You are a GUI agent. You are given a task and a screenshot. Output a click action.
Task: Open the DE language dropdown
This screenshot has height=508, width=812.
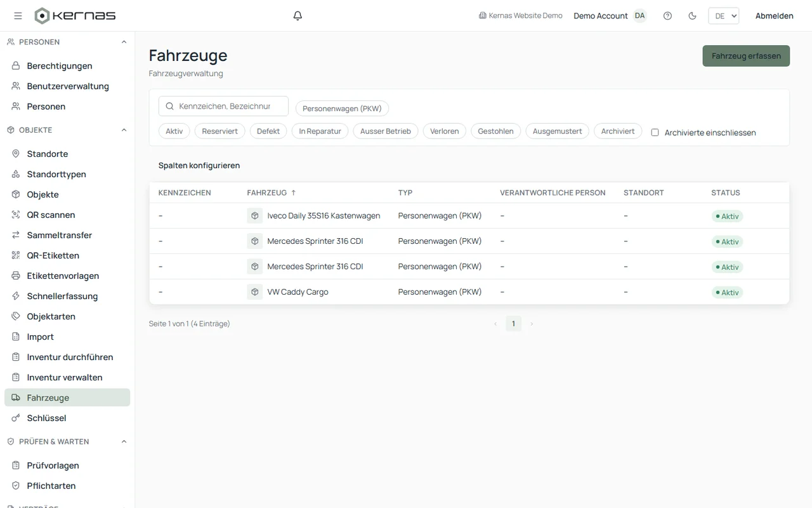click(723, 16)
